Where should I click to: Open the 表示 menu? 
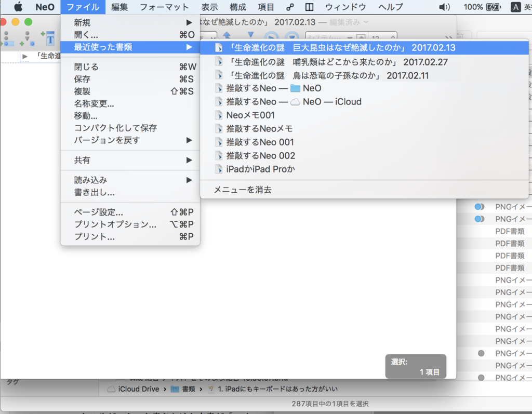[x=209, y=7]
